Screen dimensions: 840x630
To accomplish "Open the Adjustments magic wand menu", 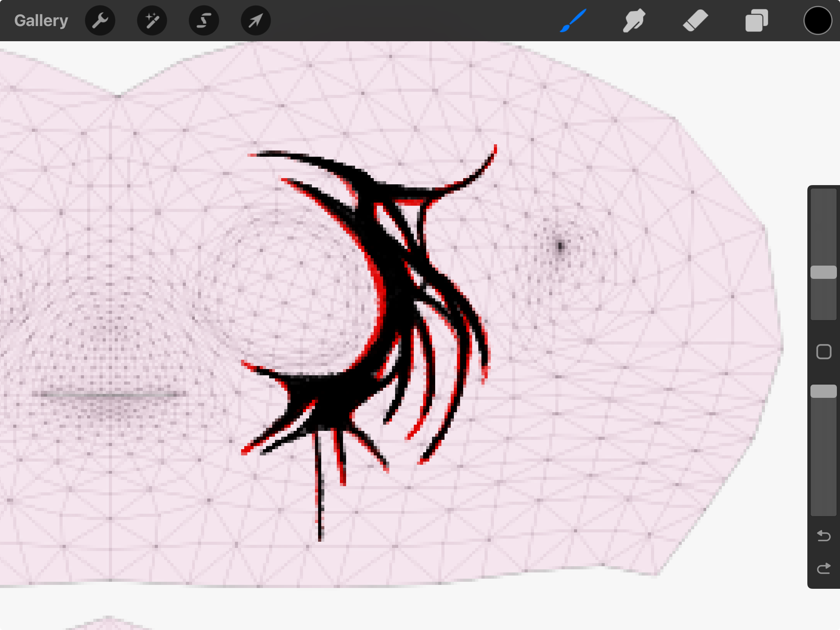I will (x=152, y=21).
